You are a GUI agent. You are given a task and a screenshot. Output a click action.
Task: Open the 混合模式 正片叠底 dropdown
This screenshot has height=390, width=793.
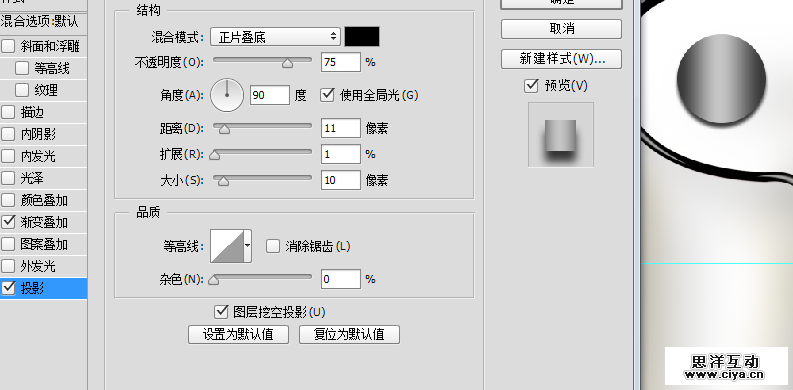tap(276, 36)
